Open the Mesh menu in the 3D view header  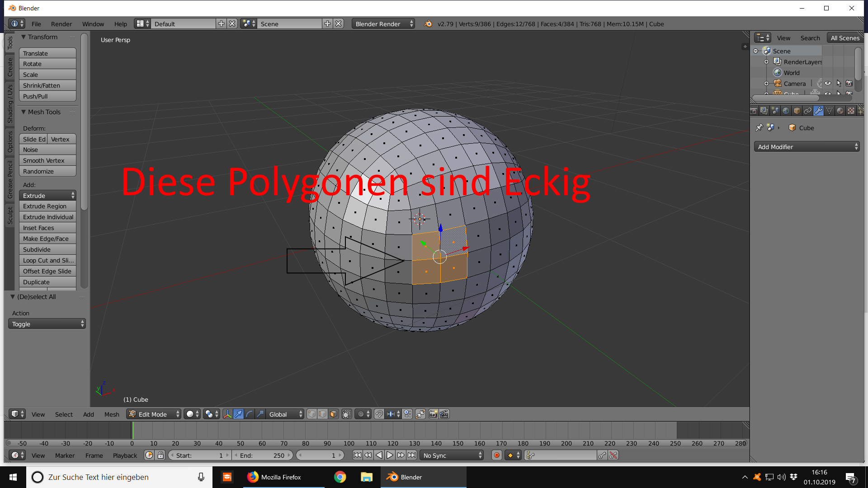pyautogui.click(x=112, y=414)
